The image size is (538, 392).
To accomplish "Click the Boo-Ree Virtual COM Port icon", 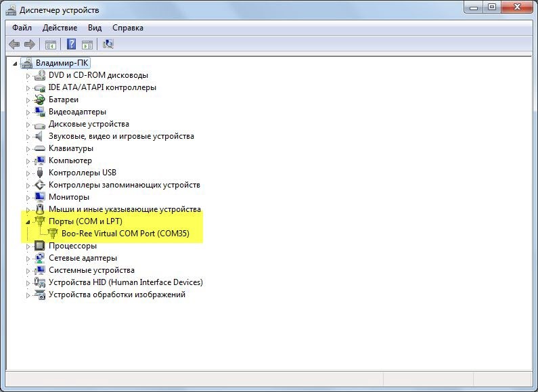I will tap(53, 234).
